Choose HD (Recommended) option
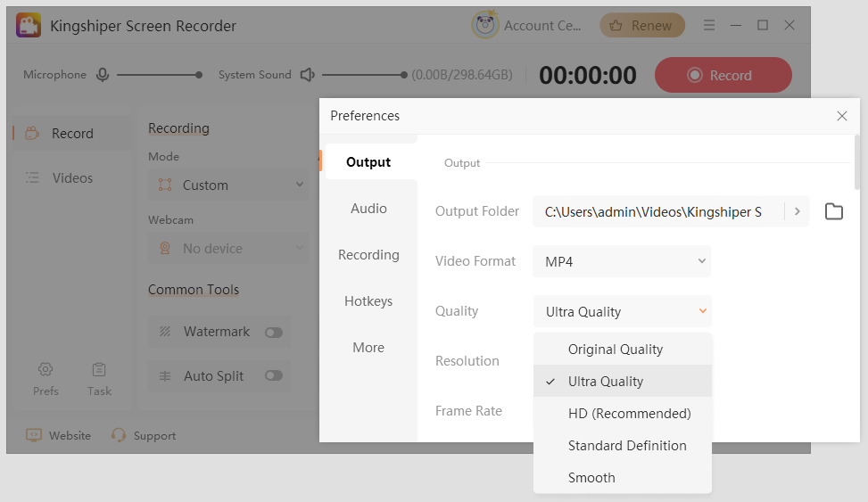The image size is (868, 502). [622, 414]
